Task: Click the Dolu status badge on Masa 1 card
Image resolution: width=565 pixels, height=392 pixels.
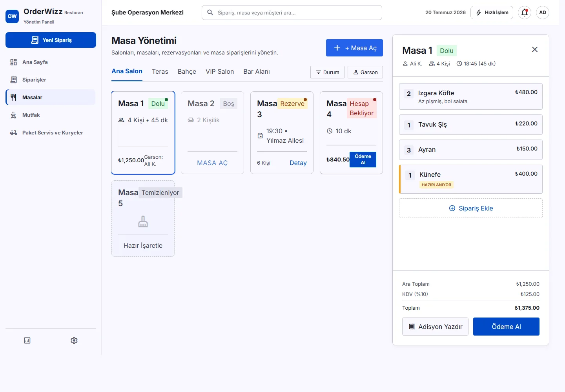Action: click(x=158, y=103)
